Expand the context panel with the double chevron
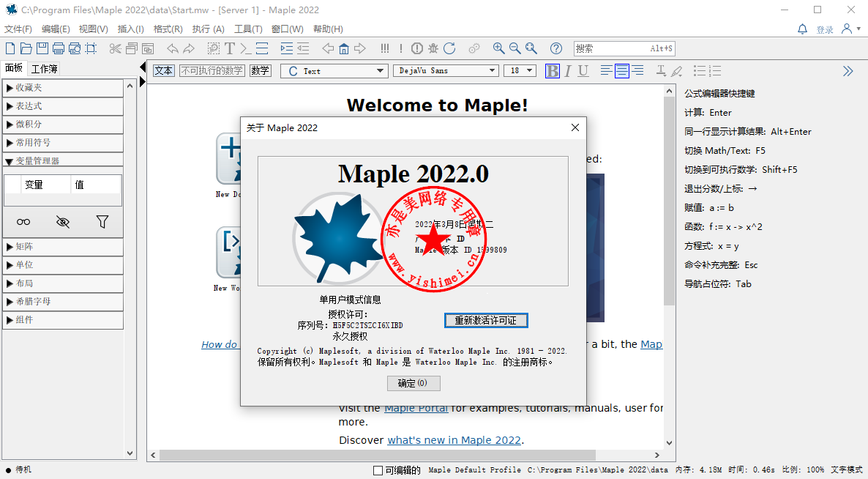Viewport: 868px width, 479px height. pos(848,71)
